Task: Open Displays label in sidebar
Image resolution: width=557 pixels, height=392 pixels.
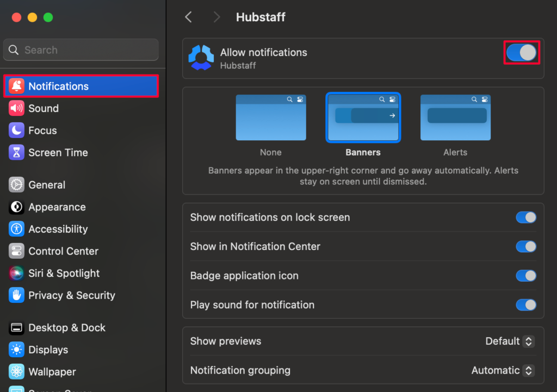Action: 48,350
